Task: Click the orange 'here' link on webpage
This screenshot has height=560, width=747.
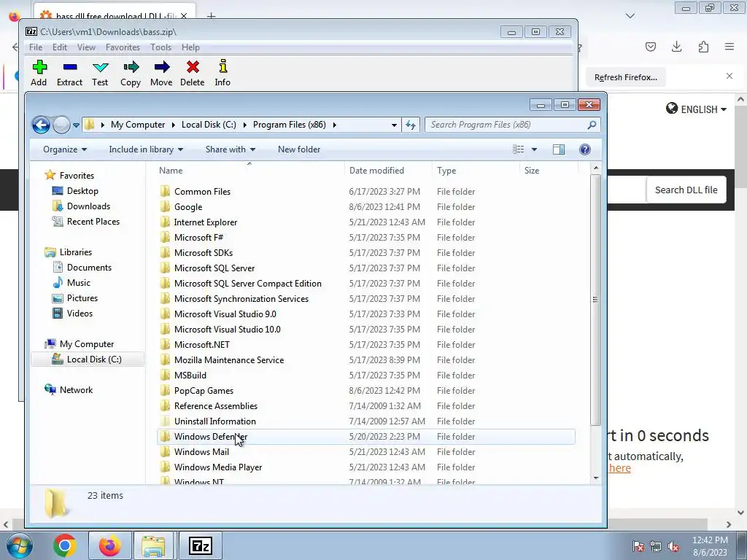Action: coord(620,468)
